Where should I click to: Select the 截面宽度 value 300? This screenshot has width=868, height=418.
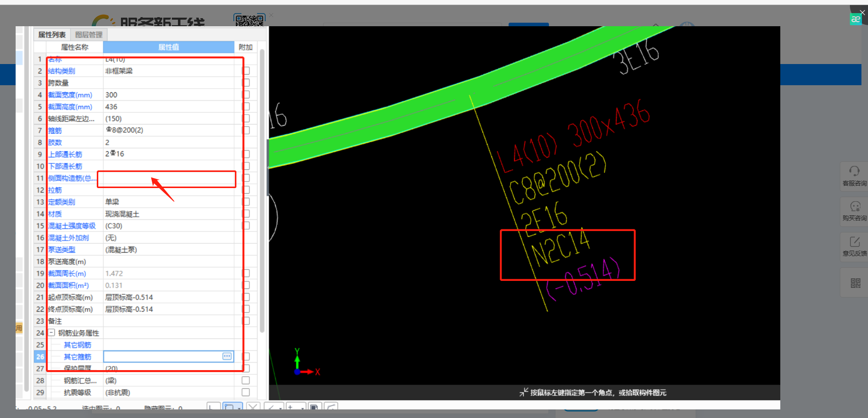pos(111,95)
